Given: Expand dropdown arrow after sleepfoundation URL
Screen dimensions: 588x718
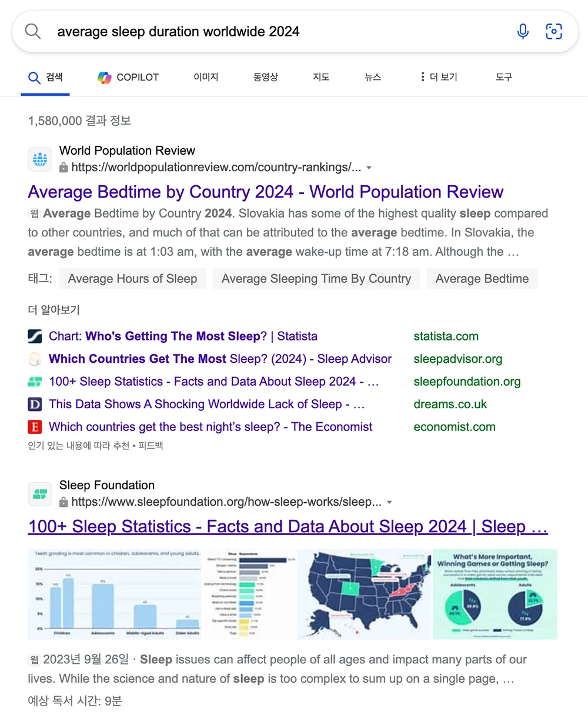Looking at the screenshot, I should [x=389, y=502].
